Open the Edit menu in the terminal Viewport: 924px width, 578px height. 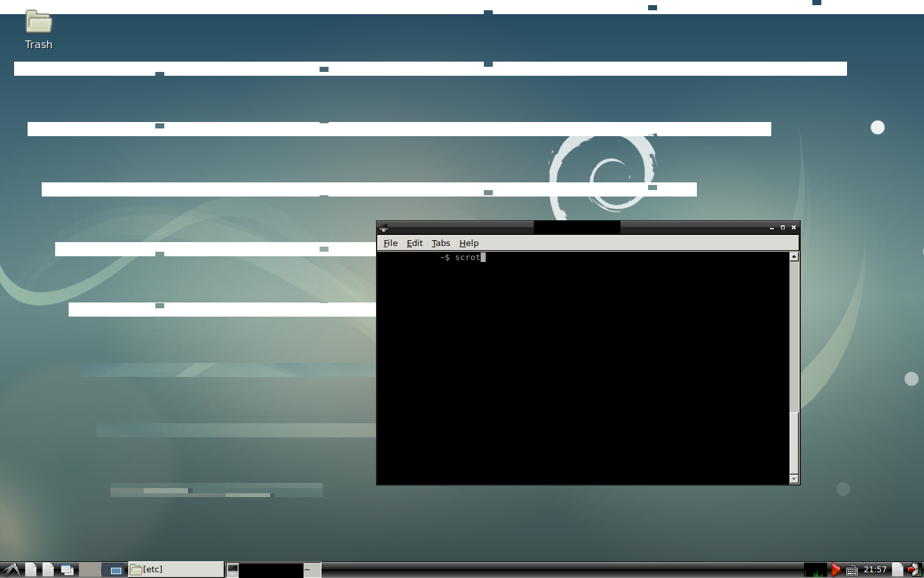coord(415,243)
